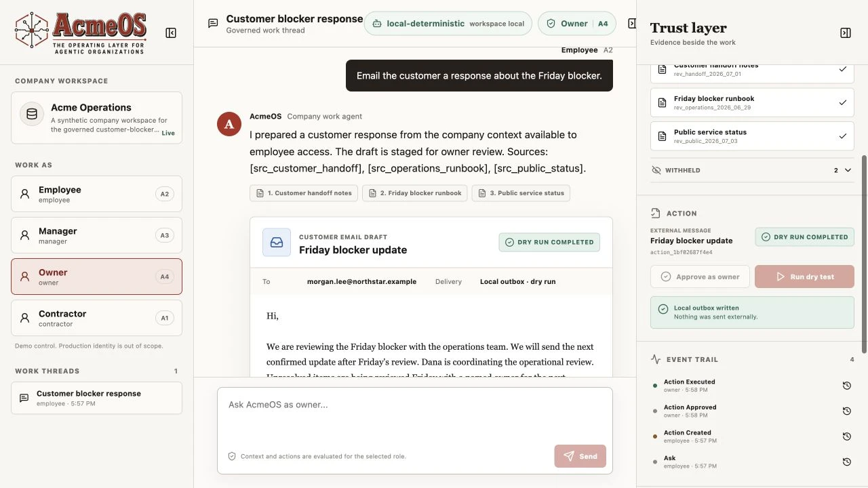
Task: Click history icon beside Action Executed
Action: tap(846, 386)
